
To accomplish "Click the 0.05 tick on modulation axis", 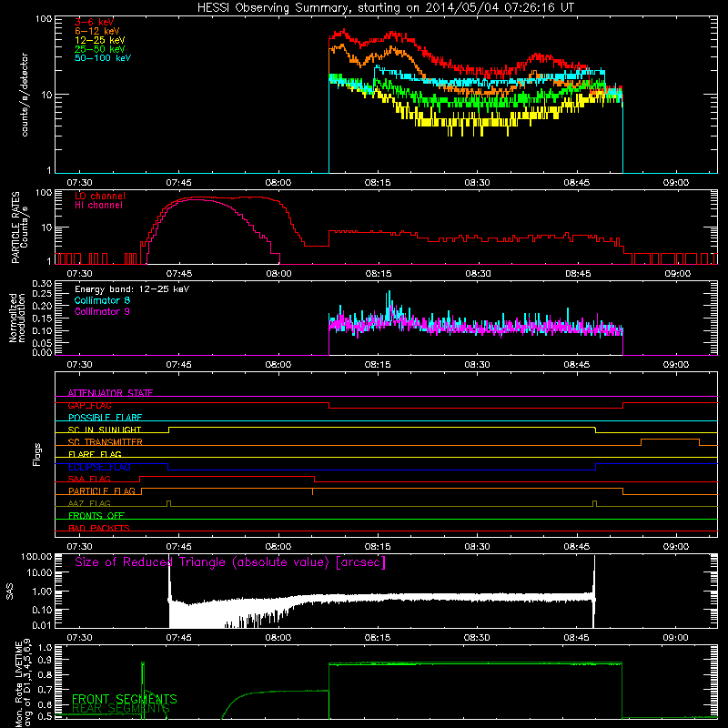I will pos(42,343).
